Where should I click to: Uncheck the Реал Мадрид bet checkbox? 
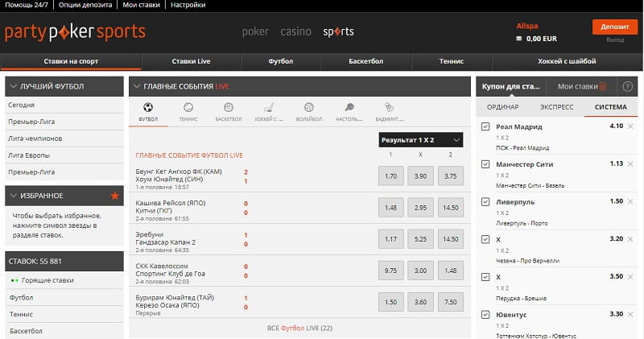[x=485, y=126]
